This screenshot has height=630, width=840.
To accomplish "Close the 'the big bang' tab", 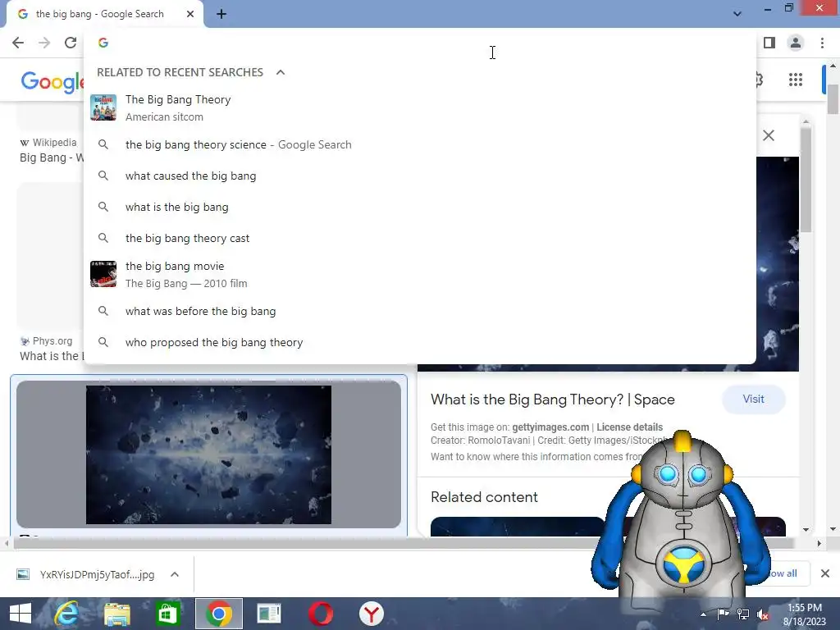I will [190, 14].
